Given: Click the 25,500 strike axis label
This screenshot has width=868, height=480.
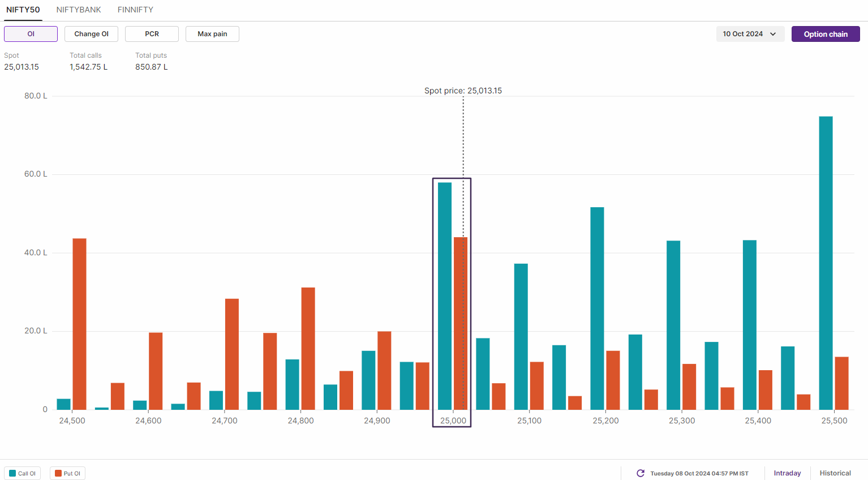Looking at the screenshot, I should coord(834,421).
